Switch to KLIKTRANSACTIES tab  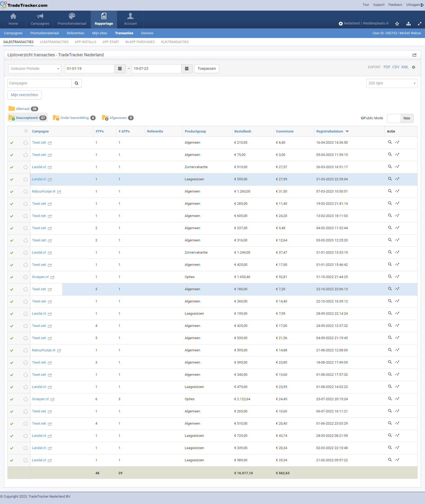[175, 42]
